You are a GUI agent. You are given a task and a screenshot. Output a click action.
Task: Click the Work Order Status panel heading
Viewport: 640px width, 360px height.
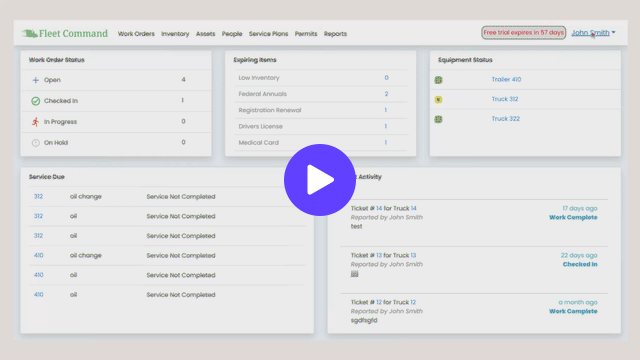click(56, 60)
